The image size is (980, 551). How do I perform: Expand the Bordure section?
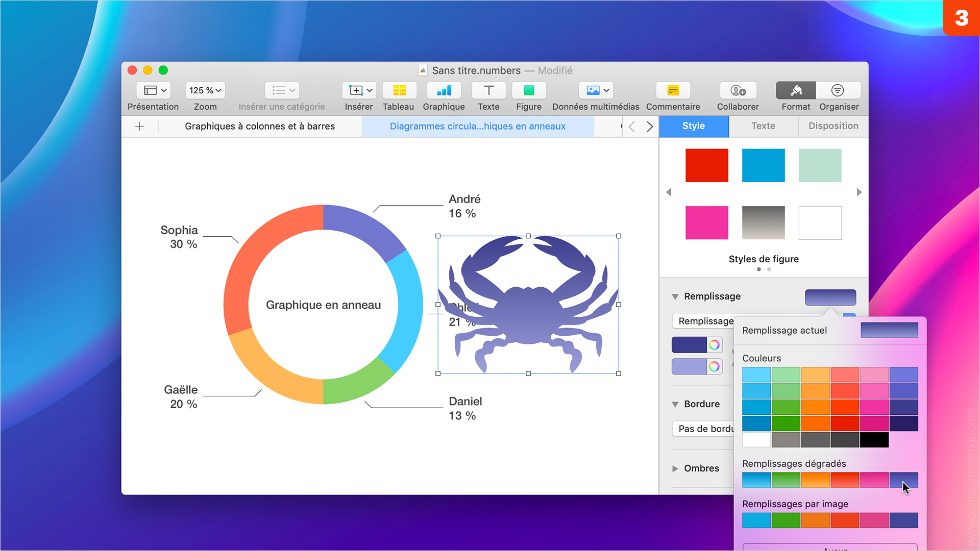pos(674,404)
